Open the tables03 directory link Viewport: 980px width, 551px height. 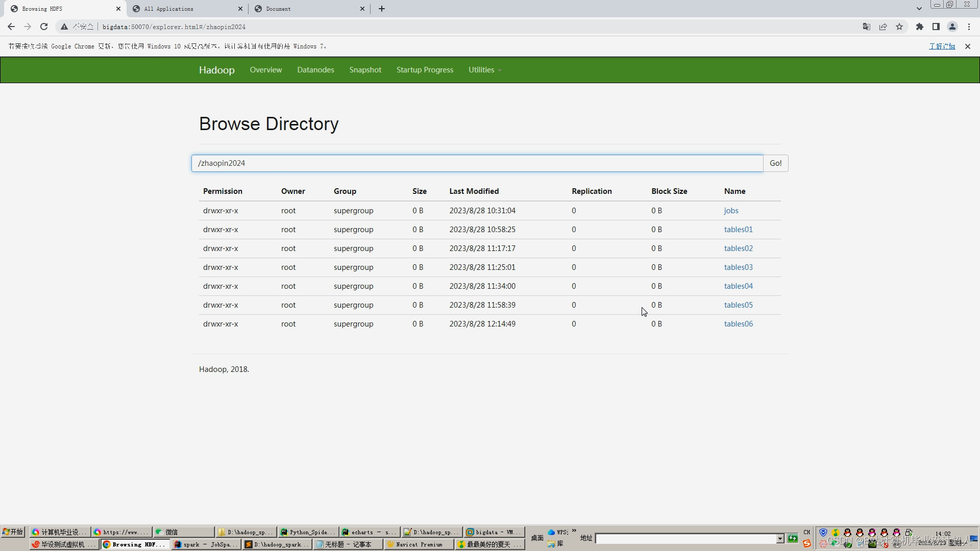click(x=738, y=267)
